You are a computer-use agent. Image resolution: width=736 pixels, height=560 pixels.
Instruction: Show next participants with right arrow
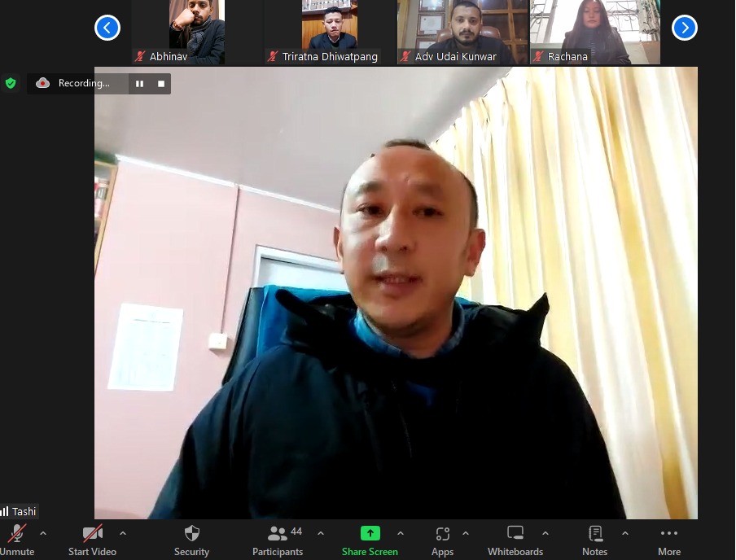pos(685,28)
